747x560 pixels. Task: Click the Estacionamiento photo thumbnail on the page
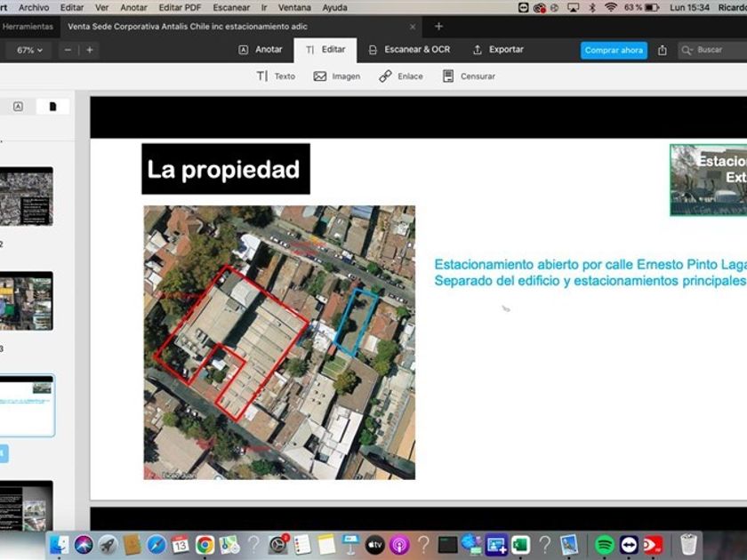(709, 180)
